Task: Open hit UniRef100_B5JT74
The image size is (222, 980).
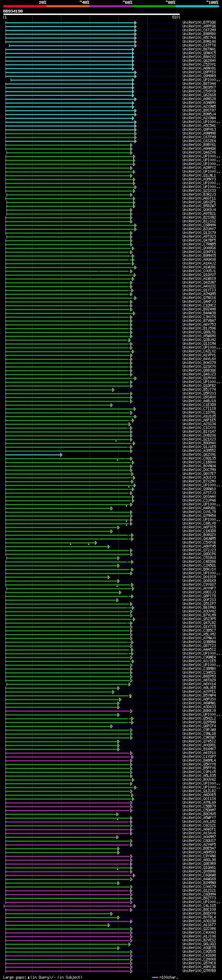Action: coord(199,389)
